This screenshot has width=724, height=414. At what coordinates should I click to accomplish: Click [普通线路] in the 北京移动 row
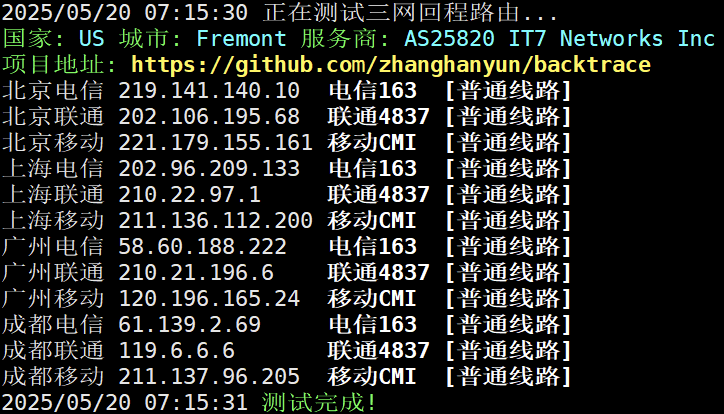(508, 143)
